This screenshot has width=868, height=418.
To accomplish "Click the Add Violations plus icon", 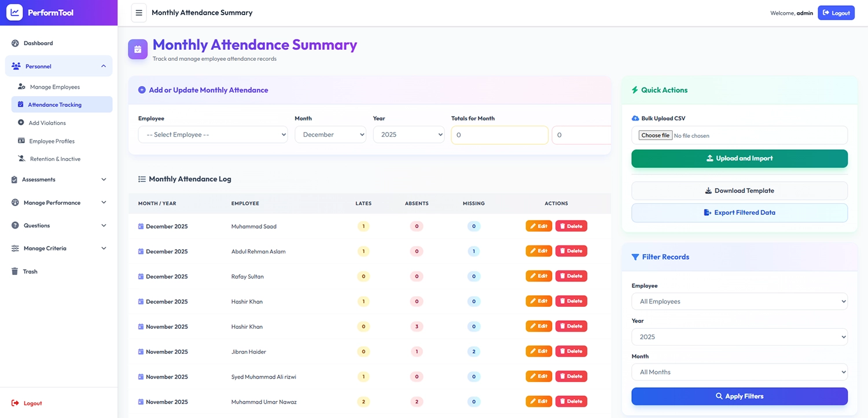I will pos(21,123).
